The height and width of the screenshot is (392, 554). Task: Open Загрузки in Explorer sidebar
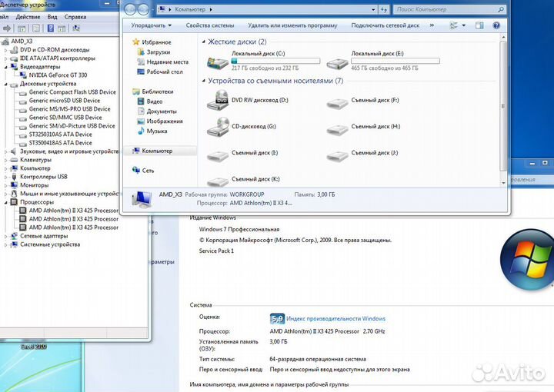point(159,52)
